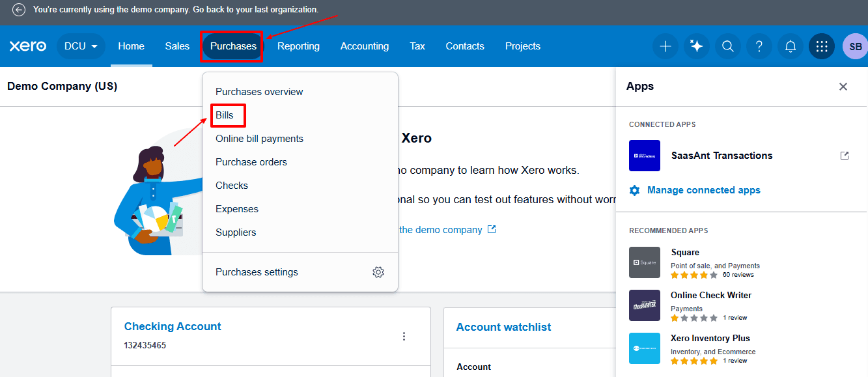Close the Apps panel
Screen dimensions: 868x377
point(843,87)
